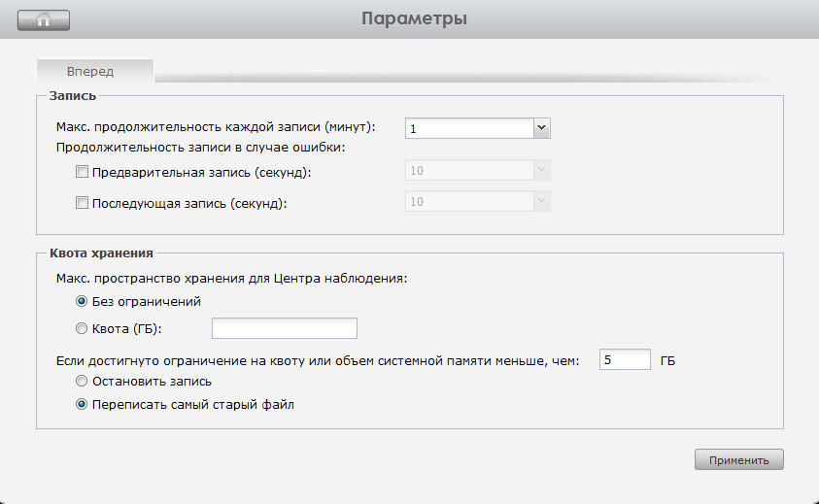
Task: Enable Предварительная запись checkbox
Action: point(82,172)
